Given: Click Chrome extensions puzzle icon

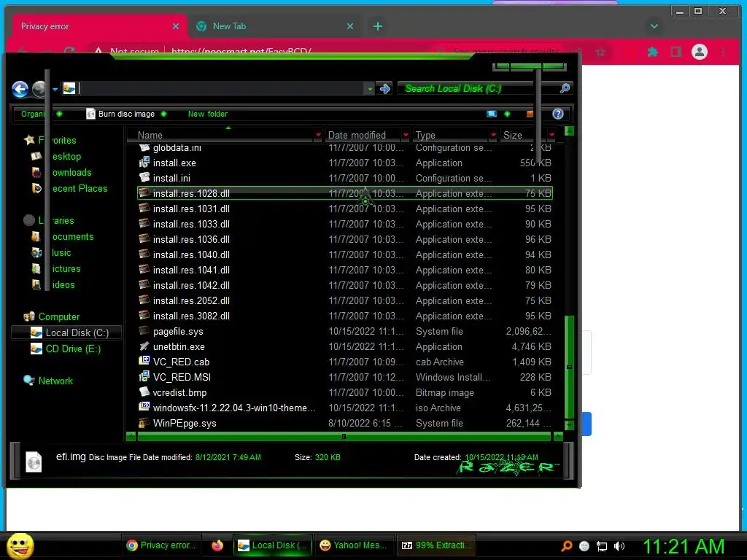Looking at the screenshot, I should pyautogui.click(x=653, y=52).
